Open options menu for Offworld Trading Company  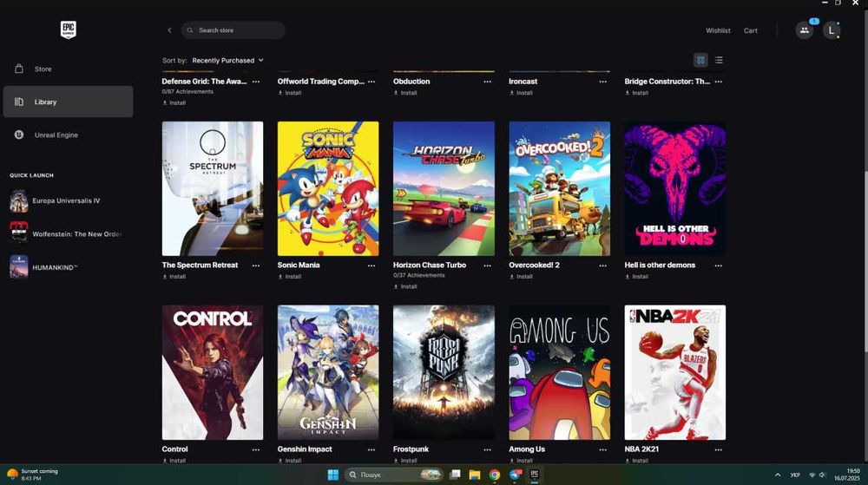[x=372, y=82]
